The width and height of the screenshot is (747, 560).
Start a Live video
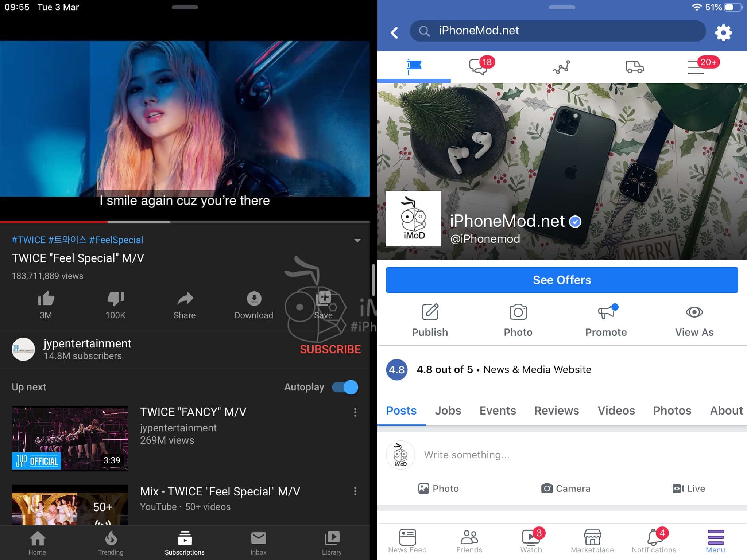(689, 489)
